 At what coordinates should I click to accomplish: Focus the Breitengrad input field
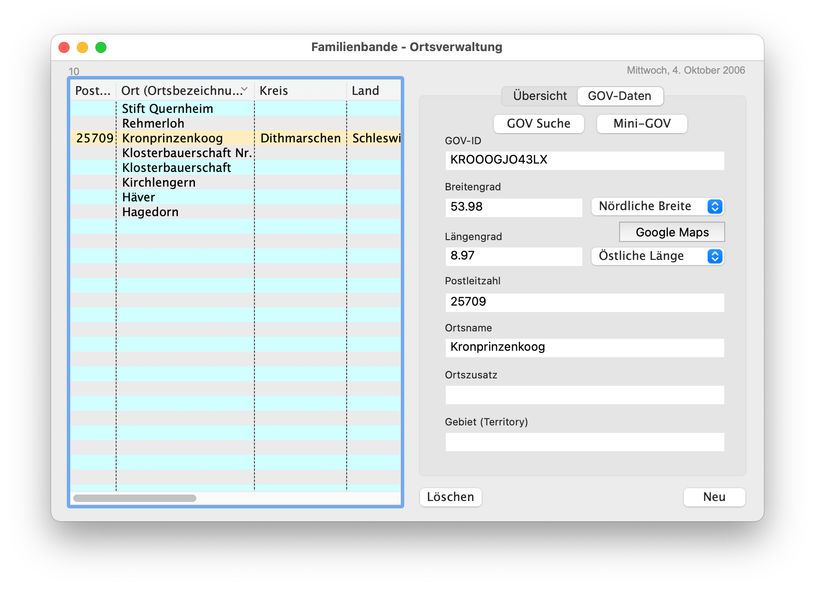point(513,207)
